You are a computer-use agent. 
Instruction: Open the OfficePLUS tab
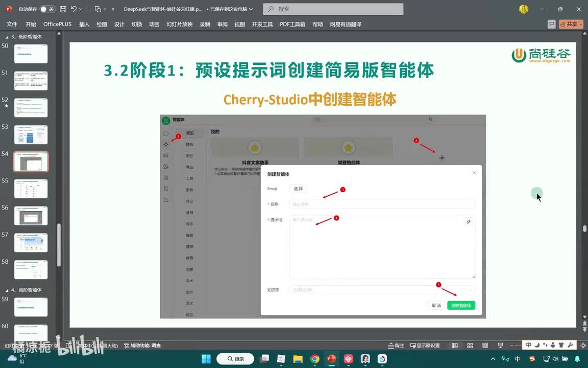57,24
